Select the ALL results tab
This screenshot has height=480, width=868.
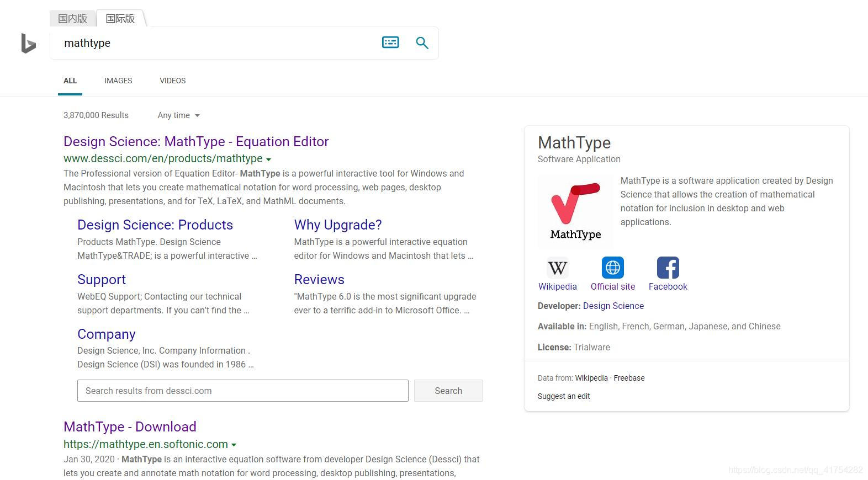[70, 81]
